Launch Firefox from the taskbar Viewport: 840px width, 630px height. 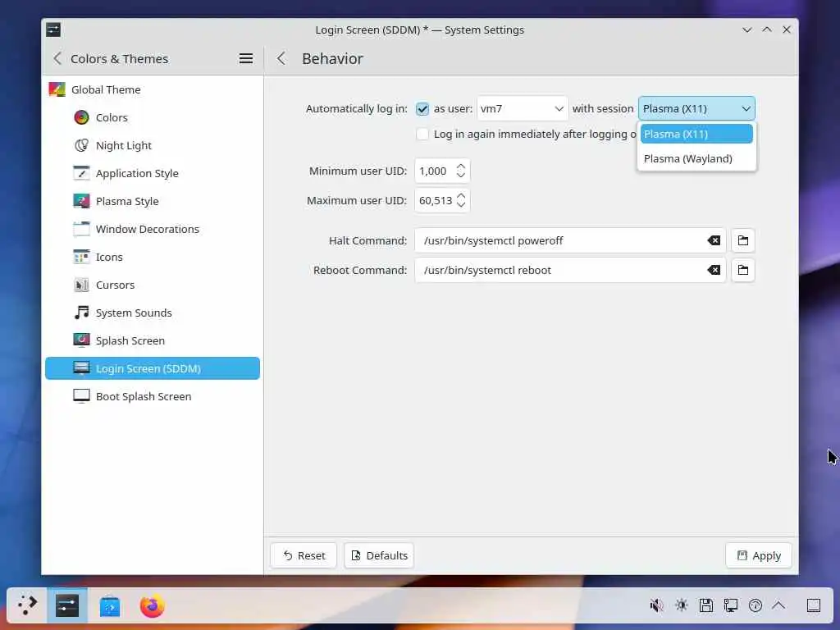coord(152,606)
